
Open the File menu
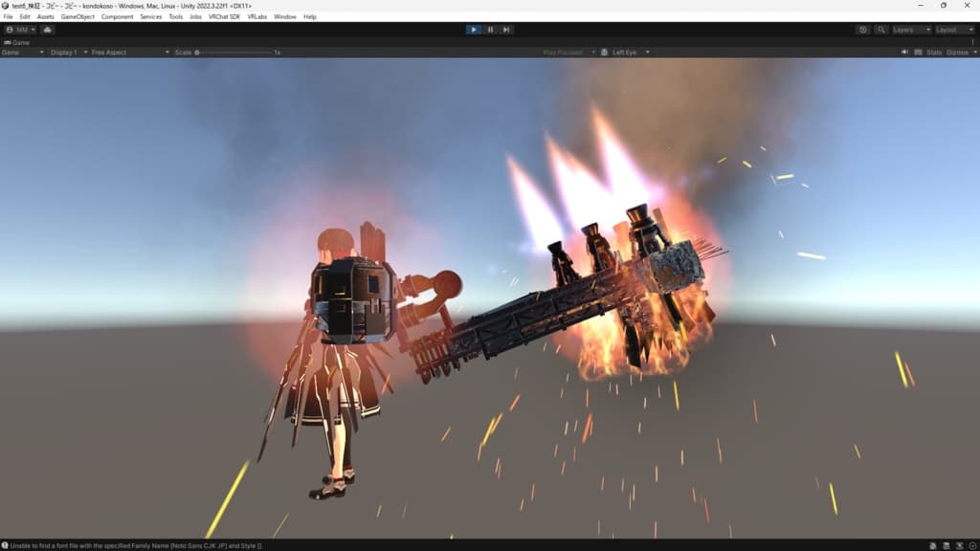coord(8,17)
